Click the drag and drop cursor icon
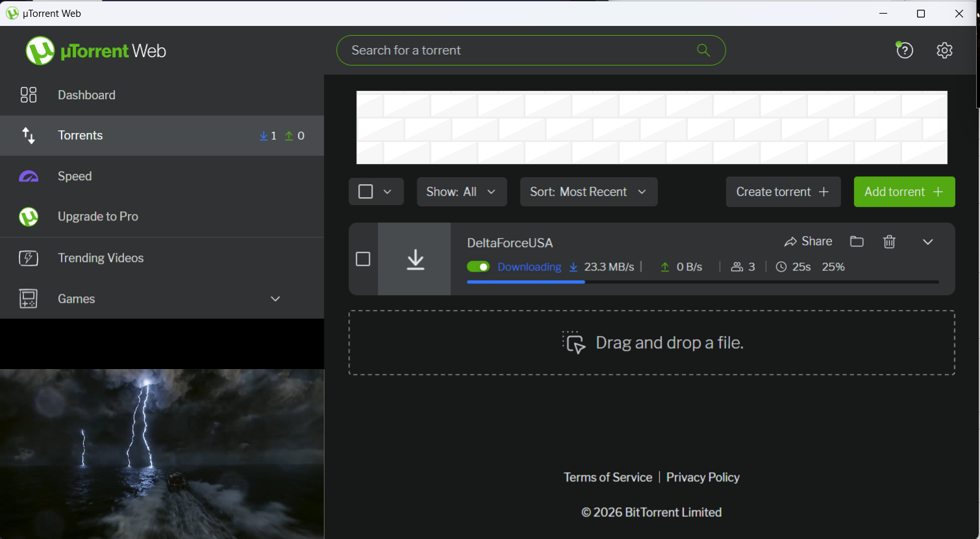This screenshot has height=539, width=980. click(574, 342)
